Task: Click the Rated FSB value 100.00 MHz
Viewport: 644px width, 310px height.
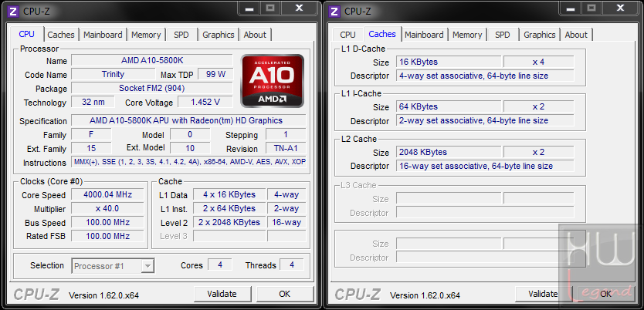Action: (107, 236)
